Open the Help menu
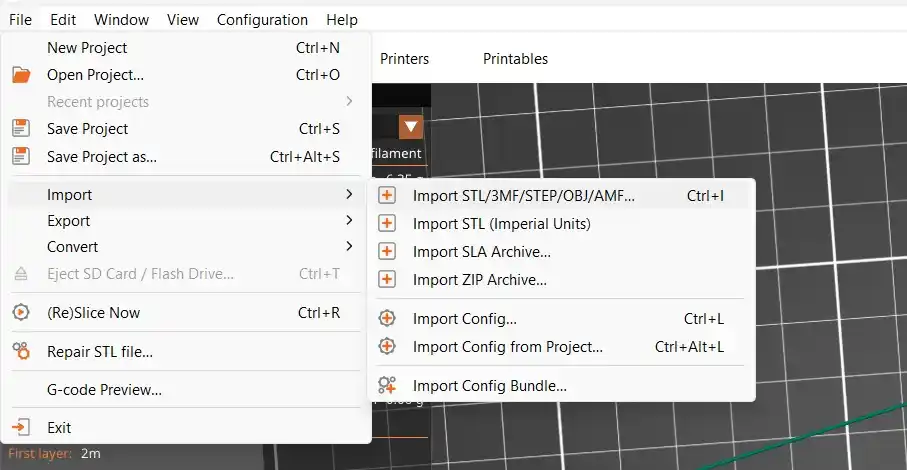The width and height of the screenshot is (907, 470). coord(342,20)
